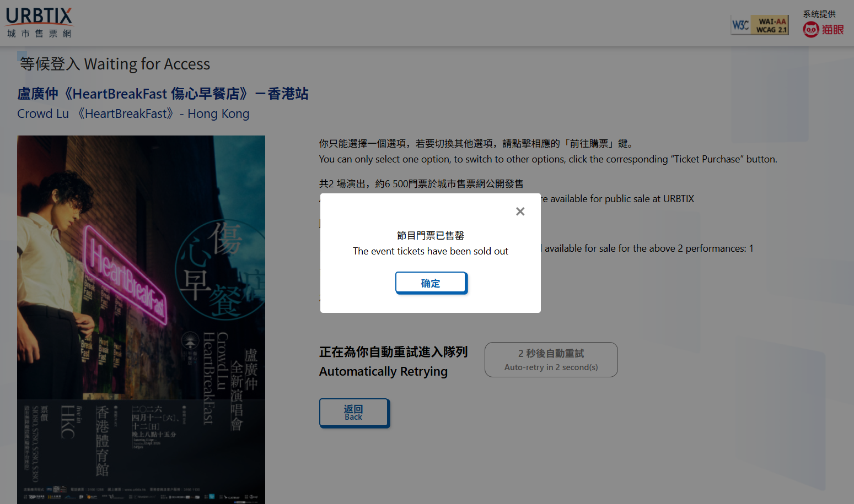Click the 城市售票網 subtitle under the URBTIX logo

(x=39, y=34)
